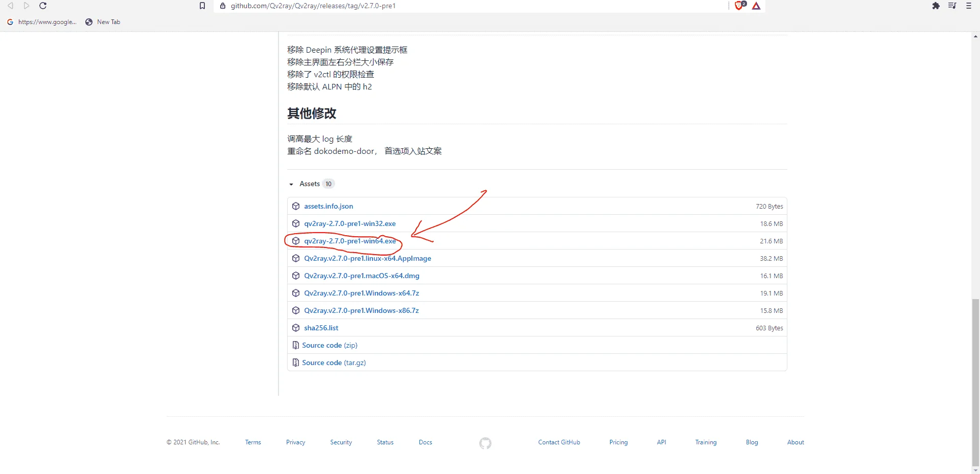Open the Privacy footer link

pos(295,442)
